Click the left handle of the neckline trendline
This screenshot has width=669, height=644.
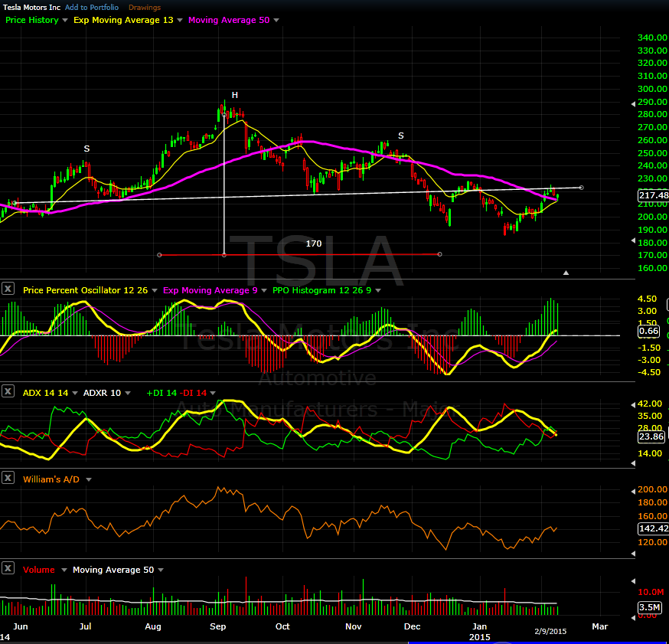(14, 203)
